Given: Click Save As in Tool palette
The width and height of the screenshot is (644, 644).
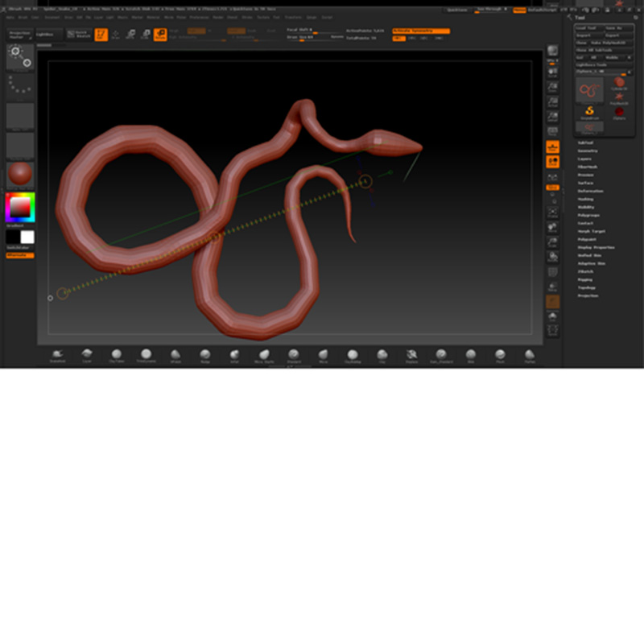Looking at the screenshot, I should coord(618,28).
